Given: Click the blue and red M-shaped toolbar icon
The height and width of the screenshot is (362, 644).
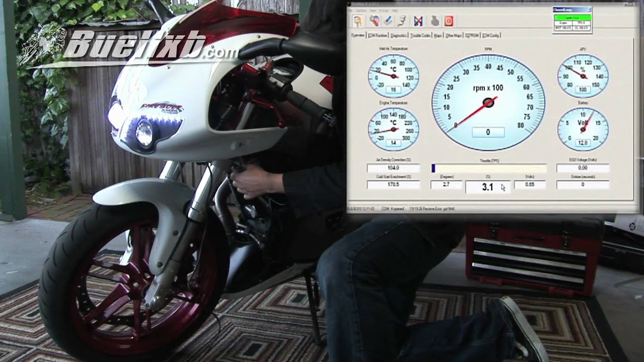Looking at the screenshot, I should coord(418,21).
